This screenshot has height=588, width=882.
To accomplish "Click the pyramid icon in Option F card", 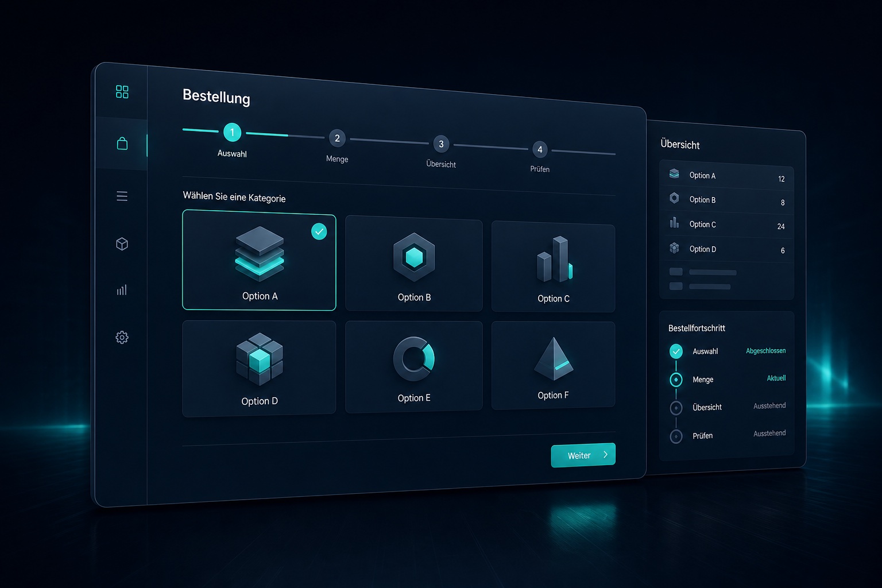I will coord(554,359).
